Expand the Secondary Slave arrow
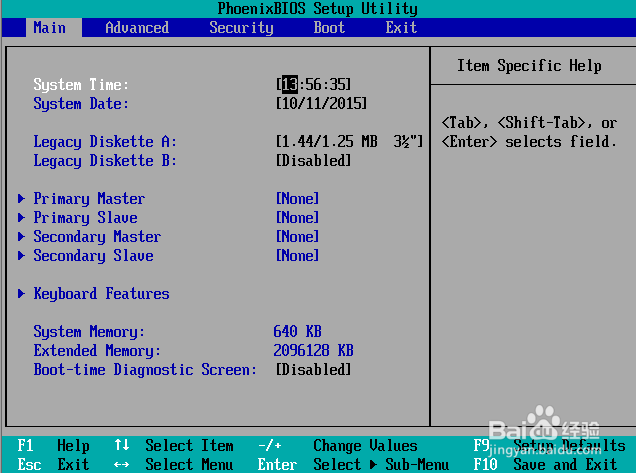The width and height of the screenshot is (636, 473). click(x=21, y=256)
